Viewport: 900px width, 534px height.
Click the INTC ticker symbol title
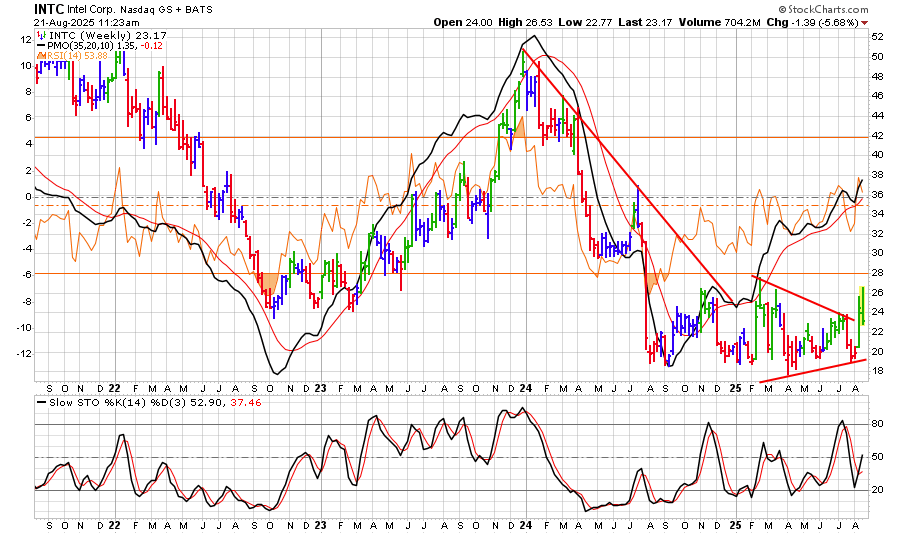pyautogui.click(x=51, y=7)
